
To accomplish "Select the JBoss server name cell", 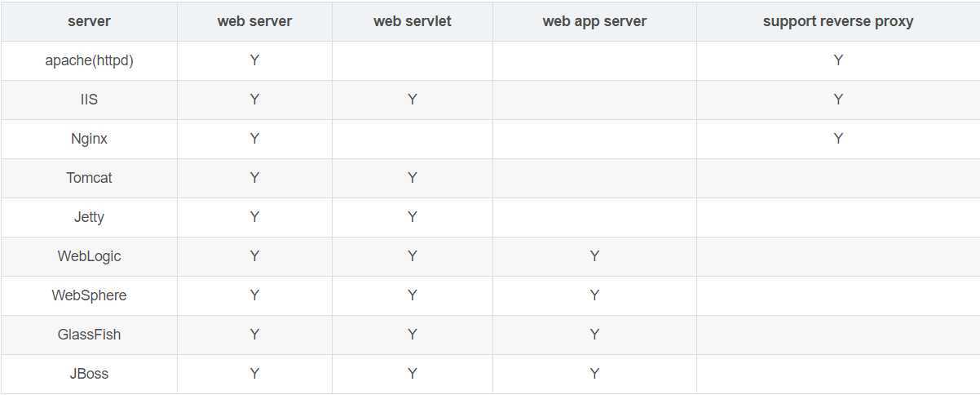I will click(x=89, y=374).
